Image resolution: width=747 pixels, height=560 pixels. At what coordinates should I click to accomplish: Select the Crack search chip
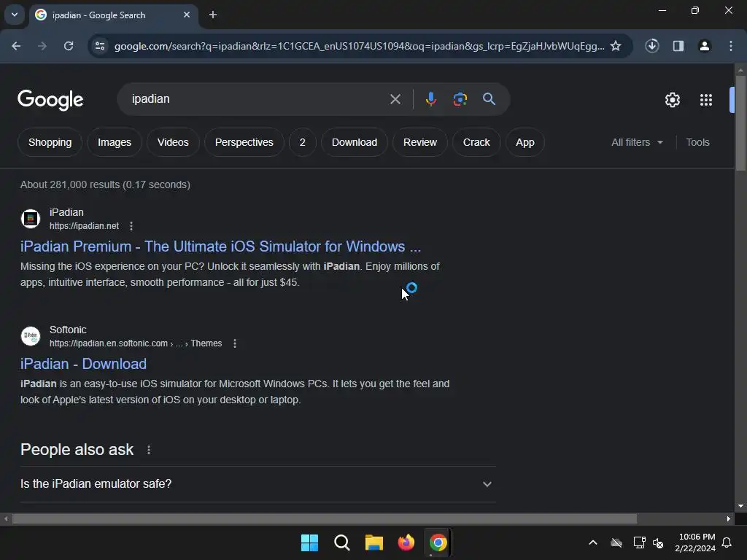point(476,142)
